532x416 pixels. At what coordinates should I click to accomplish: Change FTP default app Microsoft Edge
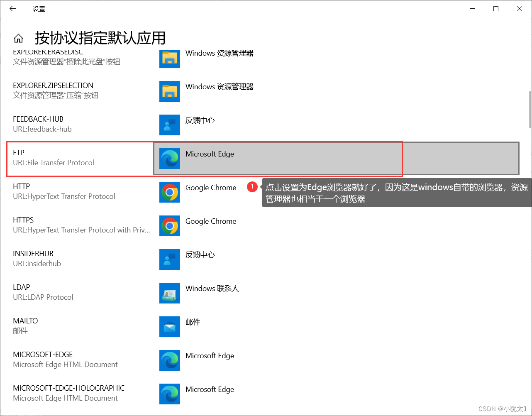(336, 159)
